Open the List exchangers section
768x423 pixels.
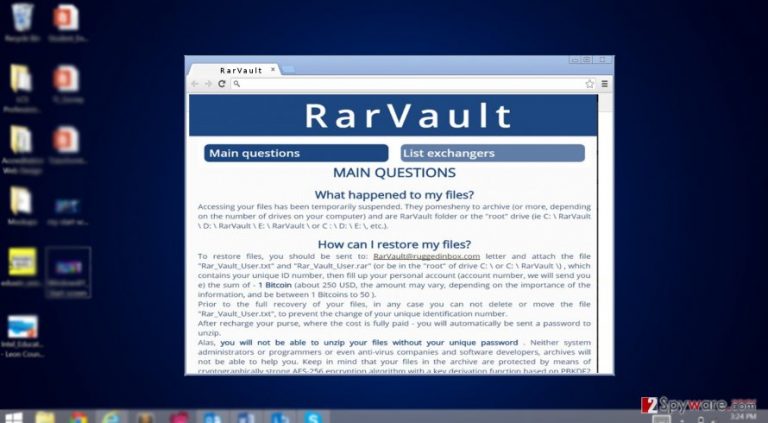click(x=492, y=153)
